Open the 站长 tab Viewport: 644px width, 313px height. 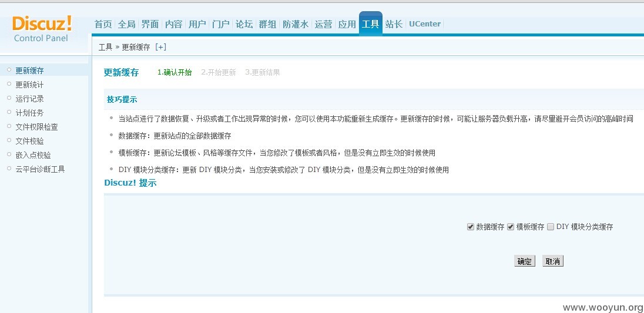point(394,24)
